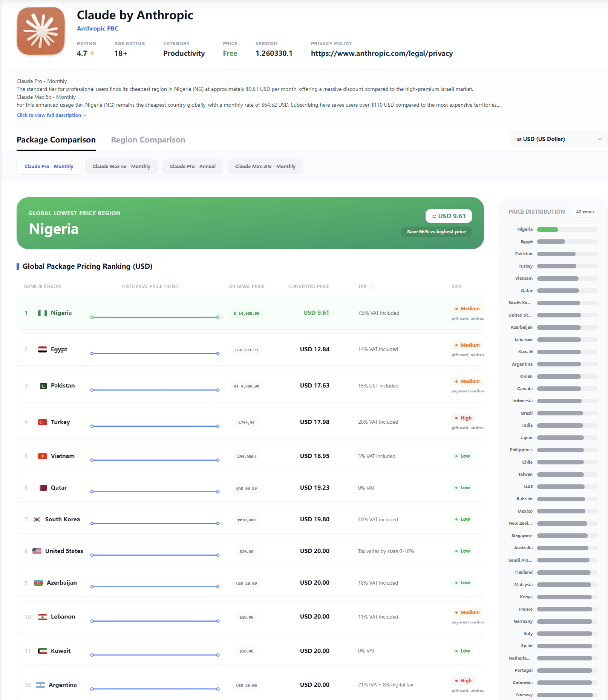This screenshot has width=608, height=700.
Task: Click the Claude app logo icon
Action: point(41,31)
